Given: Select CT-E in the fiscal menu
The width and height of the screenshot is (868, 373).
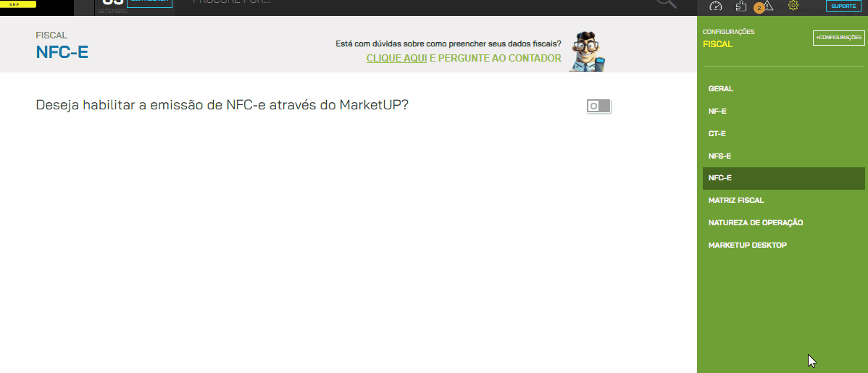Looking at the screenshot, I should click(x=717, y=133).
